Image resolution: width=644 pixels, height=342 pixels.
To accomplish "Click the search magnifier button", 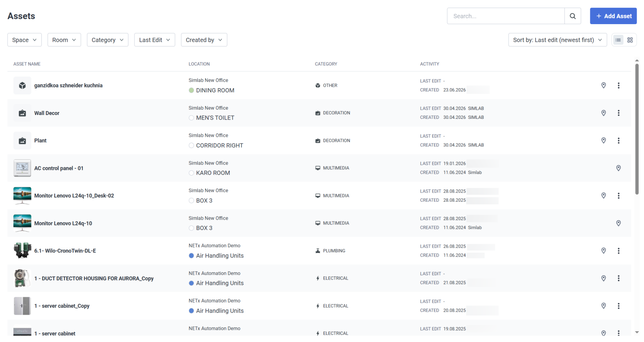I will (572, 16).
